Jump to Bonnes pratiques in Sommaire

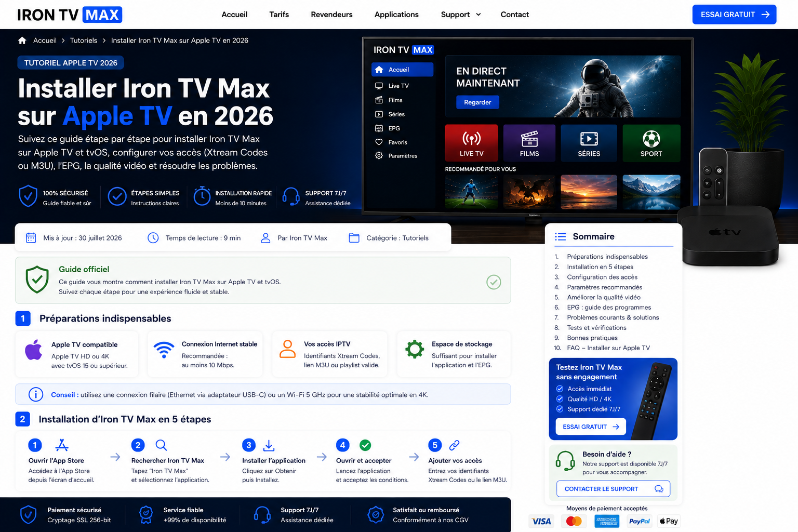click(x=592, y=338)
